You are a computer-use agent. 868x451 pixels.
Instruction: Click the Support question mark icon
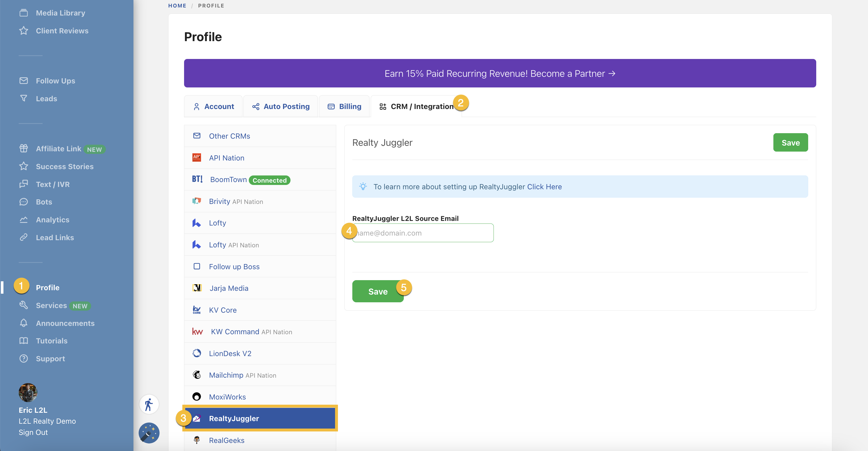[24, 359]
